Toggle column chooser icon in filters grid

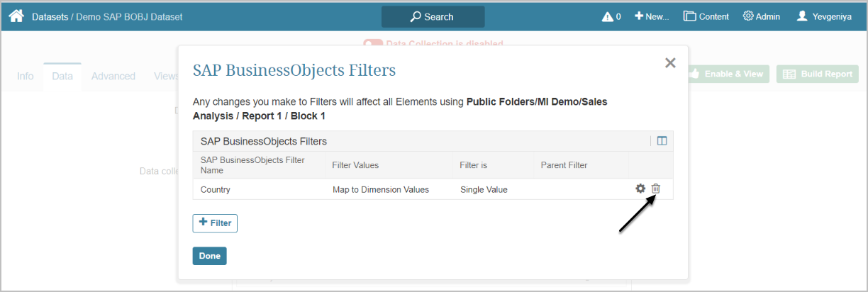click(x=662, y=141)
